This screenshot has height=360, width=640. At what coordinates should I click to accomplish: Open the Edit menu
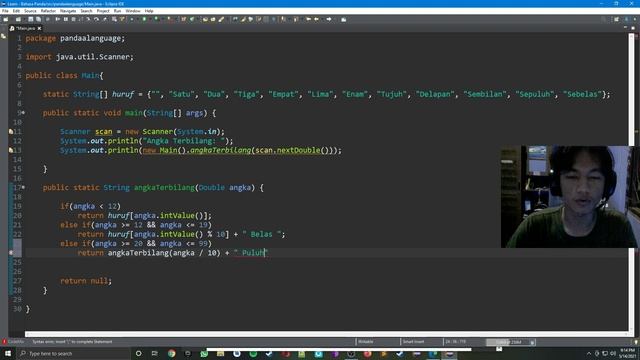[16, 11]
